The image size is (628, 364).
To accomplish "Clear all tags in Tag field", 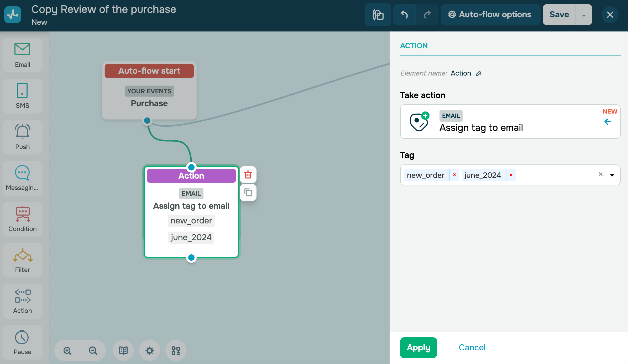I will coord(600,174).
